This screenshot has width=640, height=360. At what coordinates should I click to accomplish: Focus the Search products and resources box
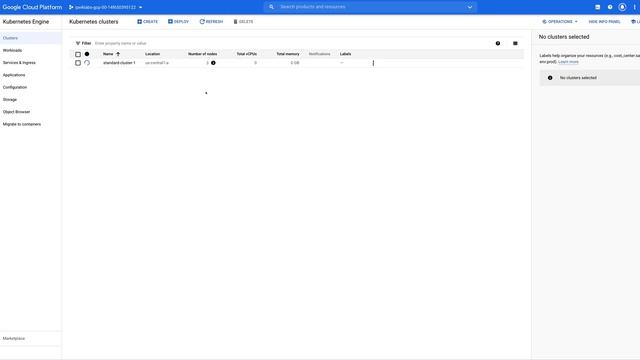371,7
